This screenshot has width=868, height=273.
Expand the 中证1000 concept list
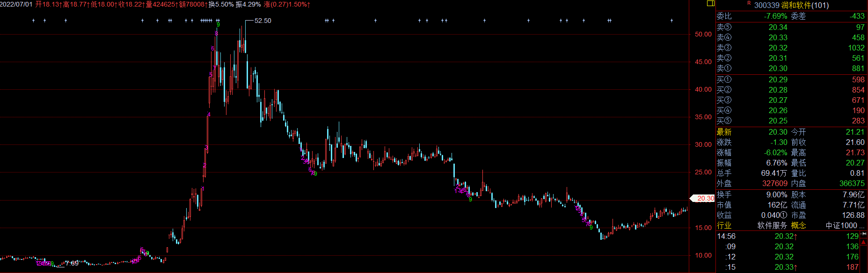pyautogui.click(x=845, y=225)
